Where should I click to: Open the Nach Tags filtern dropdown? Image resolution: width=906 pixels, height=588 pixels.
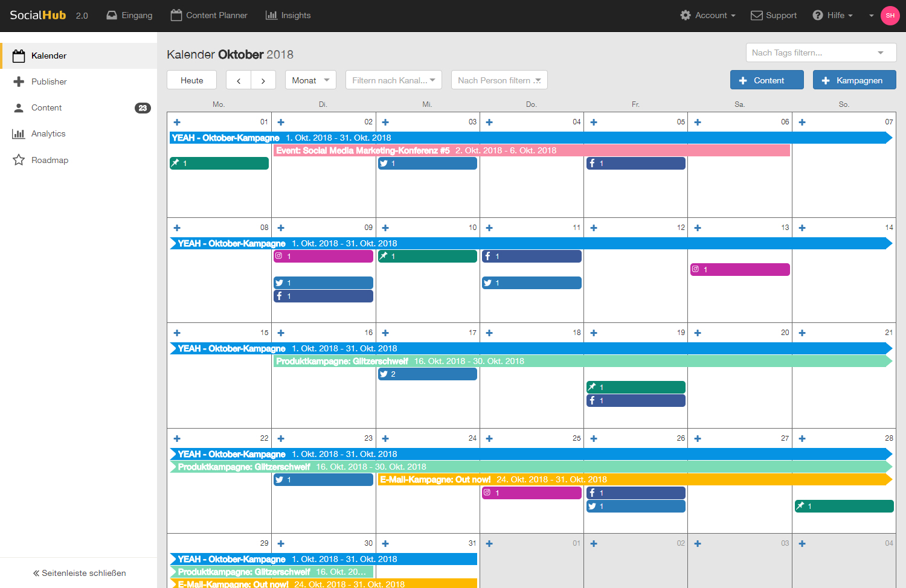(x=821, y=53)
